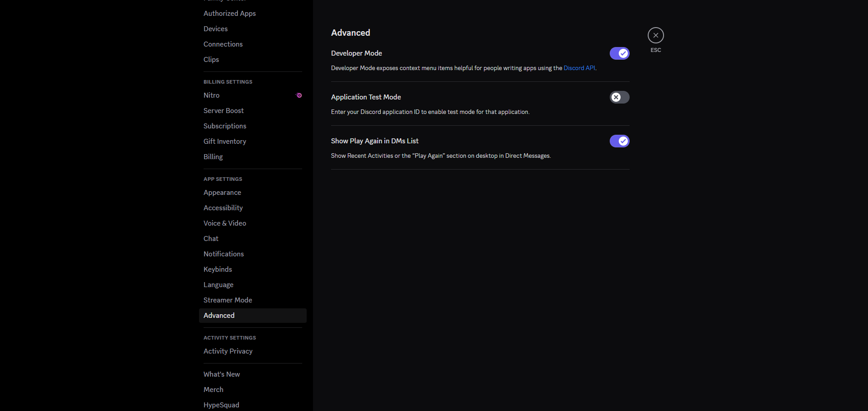This screenshot has height=411, width=868.
Task: Open the Nitro billing page
Action: click(x=252, y=95)
